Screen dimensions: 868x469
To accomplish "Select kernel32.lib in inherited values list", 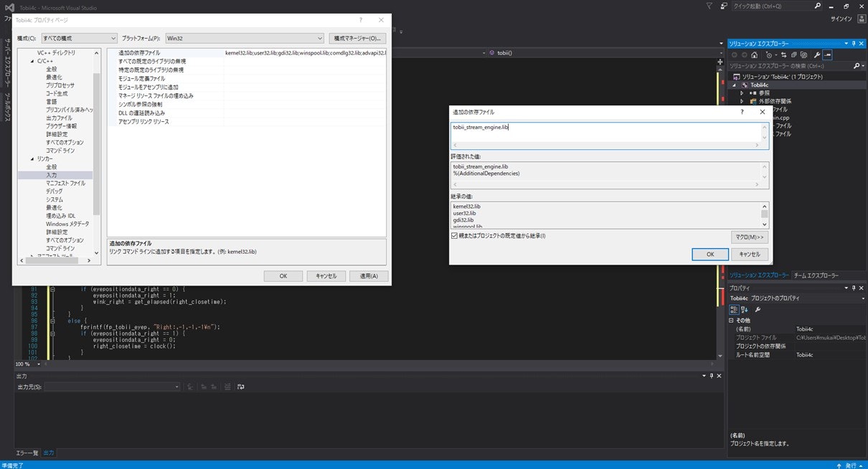I will 467,207.
